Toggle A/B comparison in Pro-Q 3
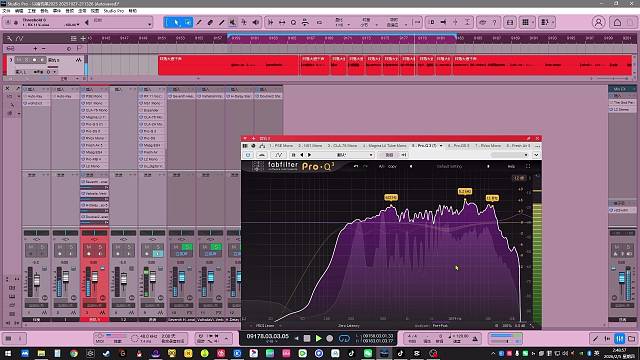The image size is (640, 360). (382, 166)
